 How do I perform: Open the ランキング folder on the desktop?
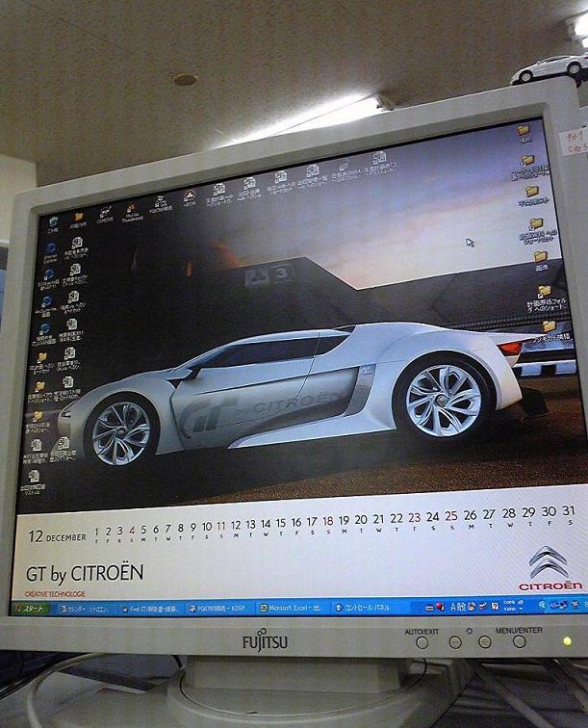[550, 330]
